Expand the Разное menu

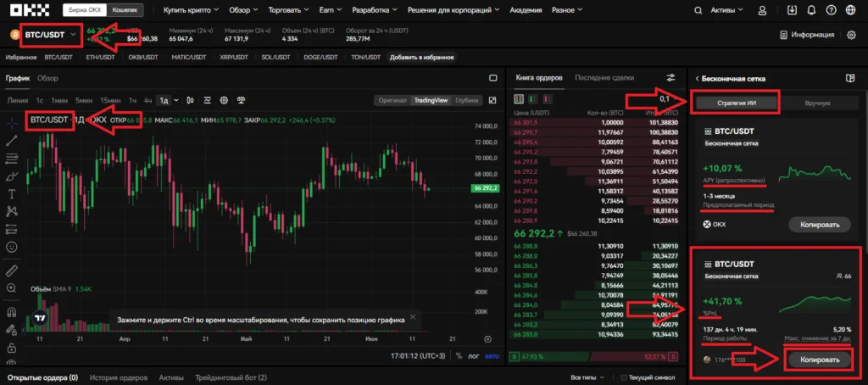click(567, 10)
